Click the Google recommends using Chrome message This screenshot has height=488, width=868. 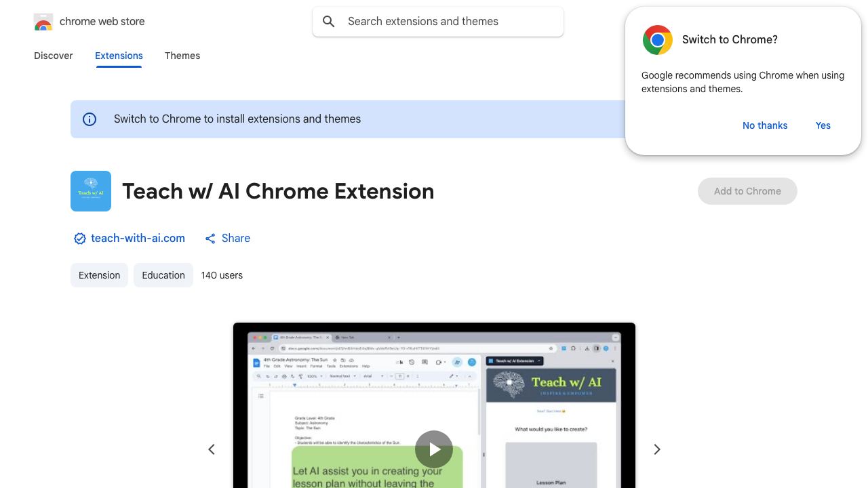point(743,82)
